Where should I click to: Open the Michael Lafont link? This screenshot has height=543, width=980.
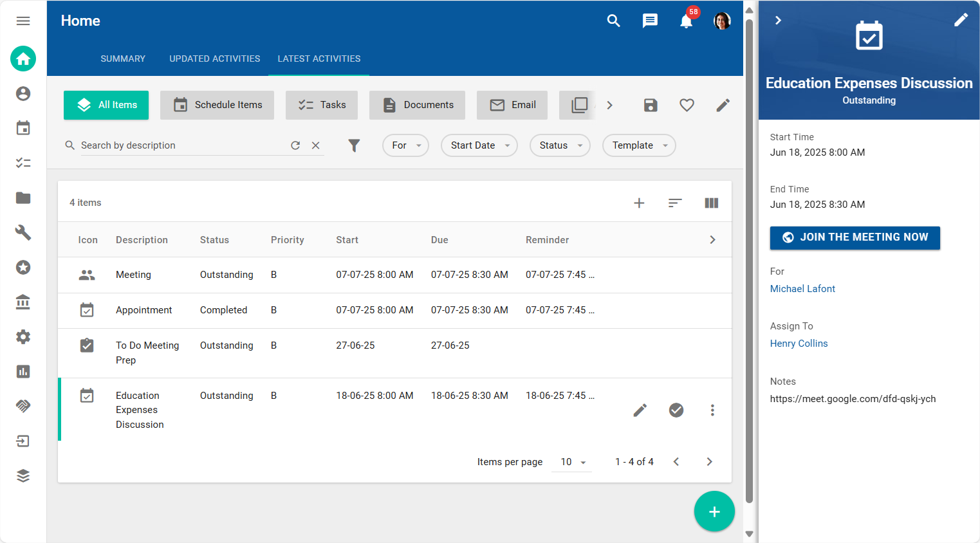(802, 289)
